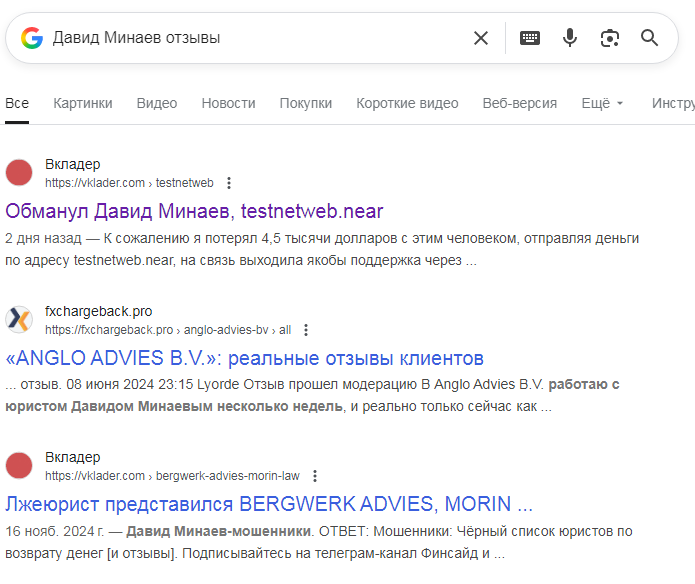Image resolution: width=695 pixels, height=584 pixels.
Task: Select the Все tab
Action: point(17,103)
